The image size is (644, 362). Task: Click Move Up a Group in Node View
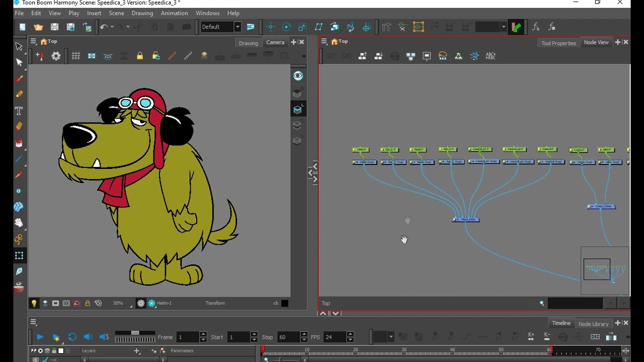click(362, 56)
